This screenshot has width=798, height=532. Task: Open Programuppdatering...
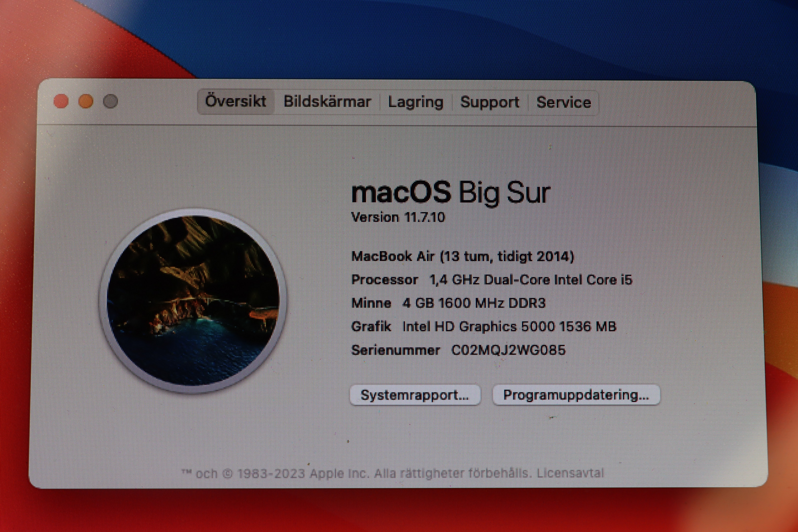[x=576, y=395]
